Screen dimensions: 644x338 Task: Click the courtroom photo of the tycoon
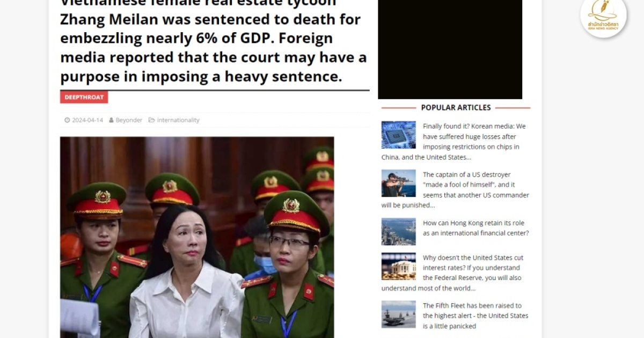click(x=197, y=237)
